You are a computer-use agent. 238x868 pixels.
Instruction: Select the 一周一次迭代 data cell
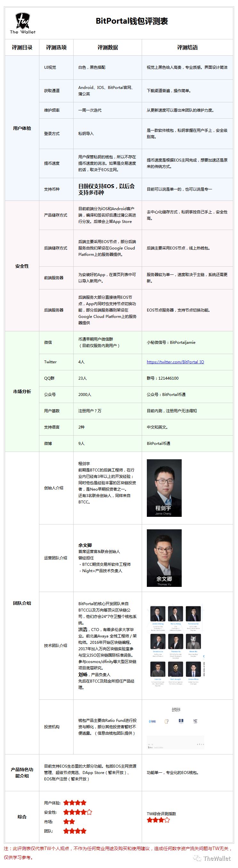pos(108,110)
